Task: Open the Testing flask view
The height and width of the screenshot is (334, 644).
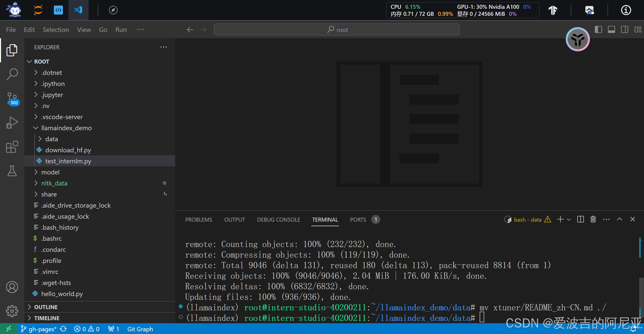Action: tap(12, 171)
